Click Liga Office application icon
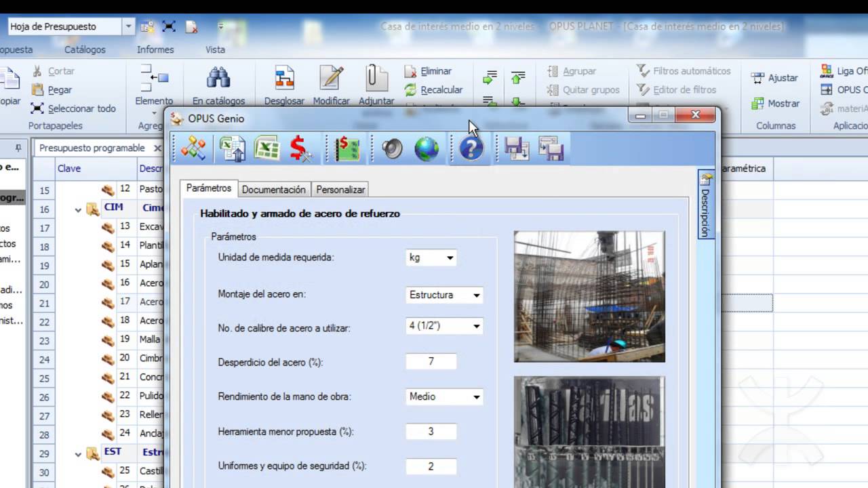Screen dimensions: 868x488 (844, 70)
